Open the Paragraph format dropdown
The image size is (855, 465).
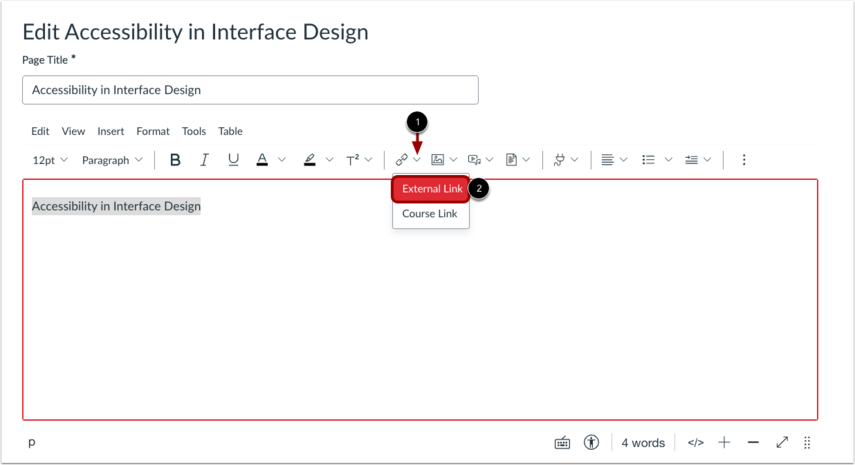112,160
